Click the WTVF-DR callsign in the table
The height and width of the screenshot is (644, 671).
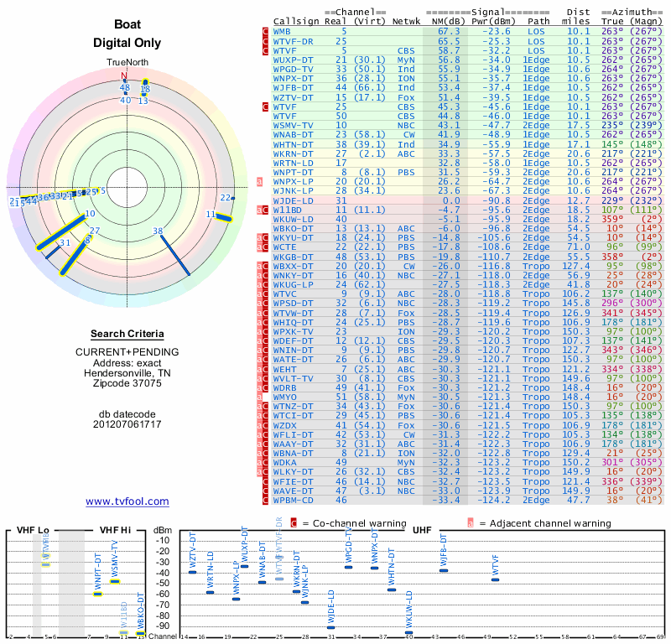click(293, 41)
